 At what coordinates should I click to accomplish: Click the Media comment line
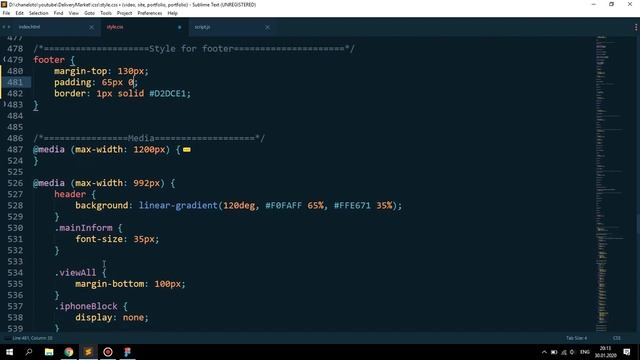tap(149, 138)
